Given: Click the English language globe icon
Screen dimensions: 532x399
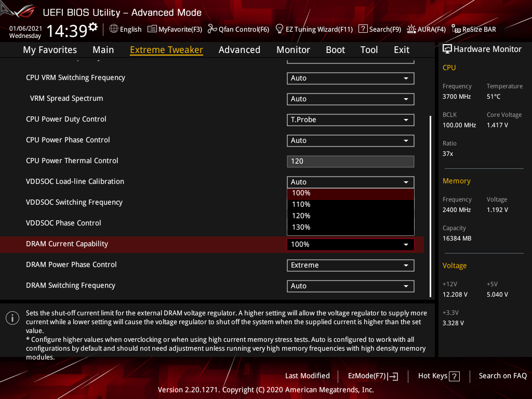Looking at the screenshot, I should coord(114,29).
